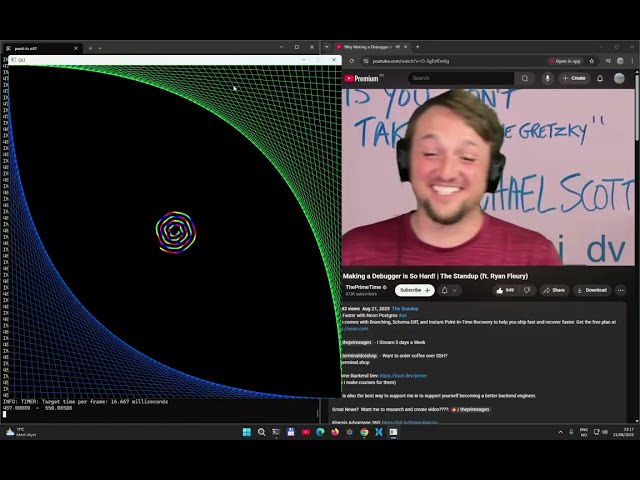This screenshot has width=640, height=480.
Task: Like the video with thumbs up
Action: [505, 290]
